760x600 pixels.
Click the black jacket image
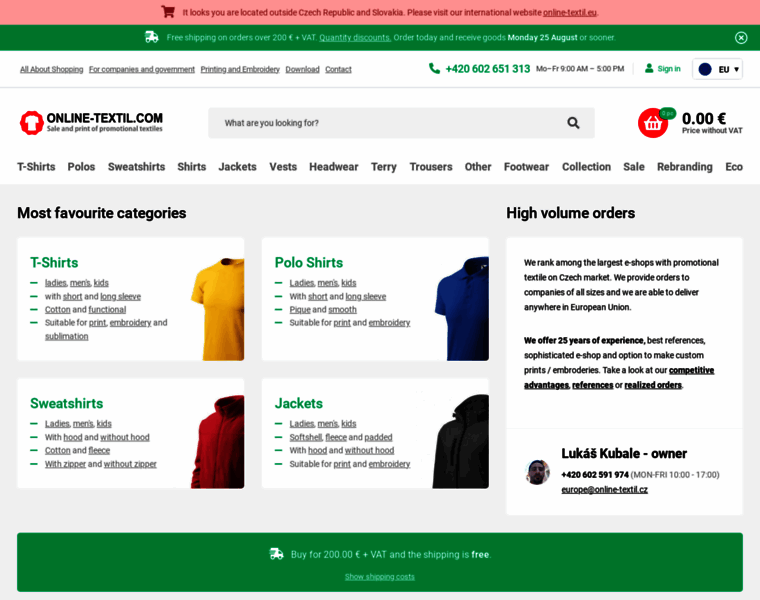click(461, 441)
